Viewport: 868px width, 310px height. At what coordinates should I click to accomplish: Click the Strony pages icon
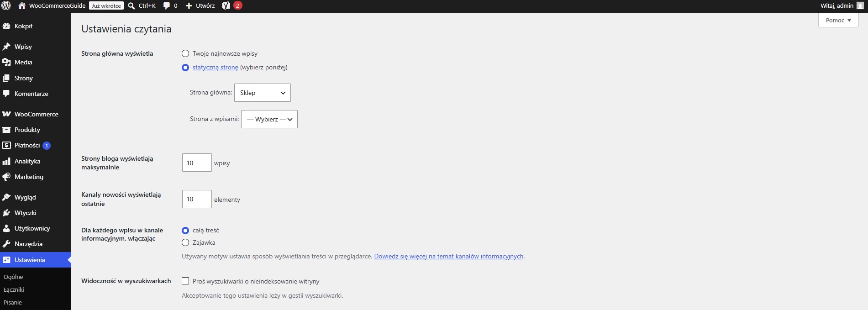6,78
